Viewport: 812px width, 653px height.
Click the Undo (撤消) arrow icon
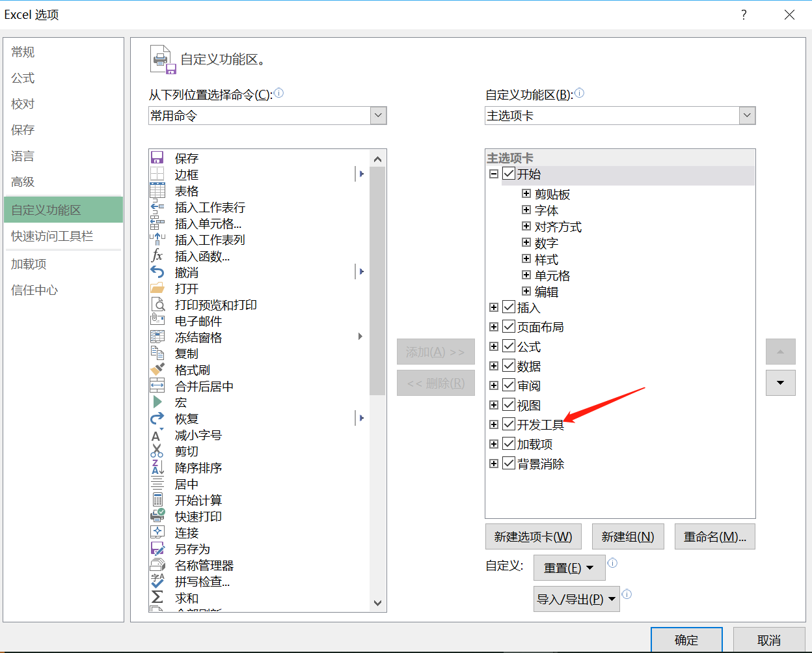pyautogui.click(x=157, y=271)
